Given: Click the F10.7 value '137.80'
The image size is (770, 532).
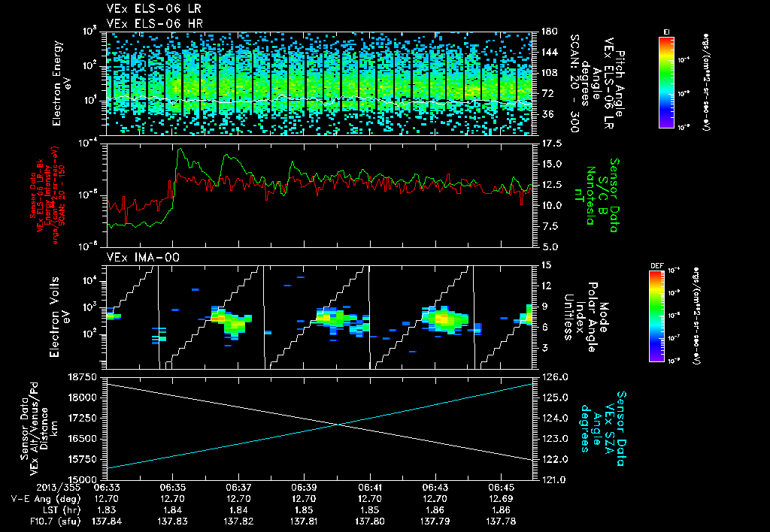Looking at the screenshot, I should point(370,521).
